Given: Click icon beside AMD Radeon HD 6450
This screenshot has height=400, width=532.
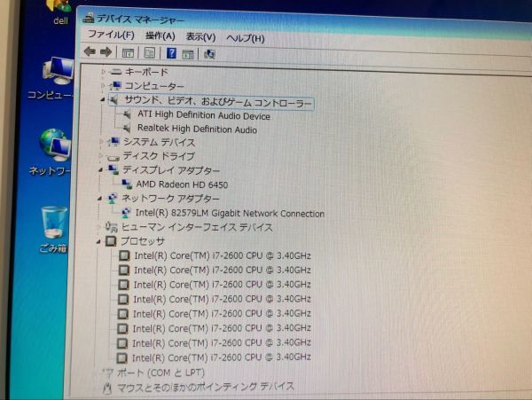Looking at the screenshot, I should pyautogui.click(x=127, y=184).
